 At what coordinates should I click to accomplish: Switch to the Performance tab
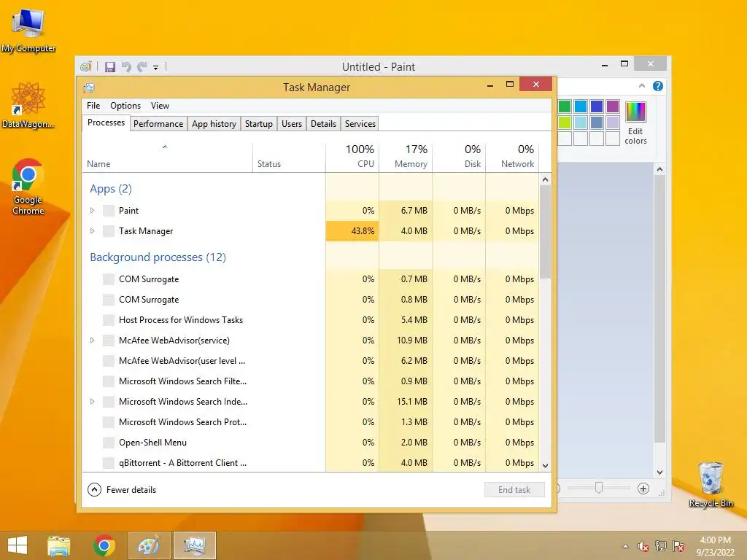158,124
